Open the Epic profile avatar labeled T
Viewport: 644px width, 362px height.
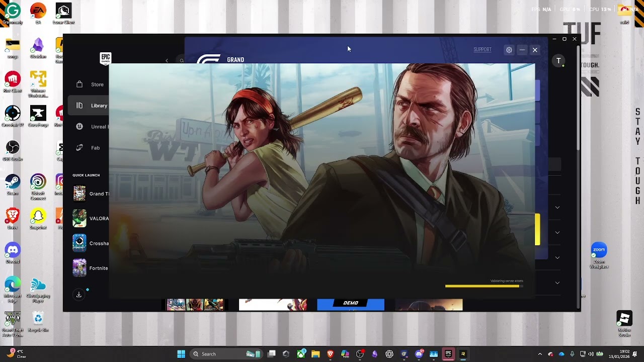(x=558, y=61)
